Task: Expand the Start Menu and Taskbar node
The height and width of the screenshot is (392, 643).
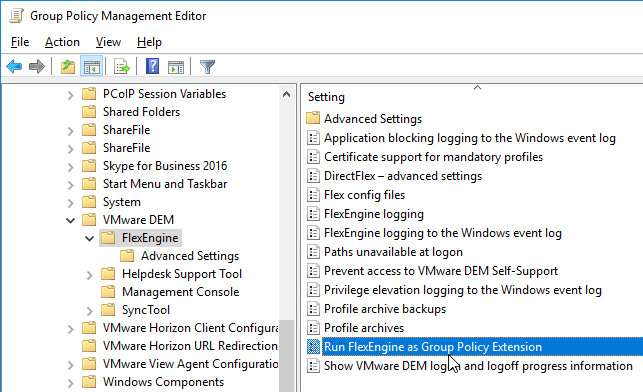Action: coord(71,185)
